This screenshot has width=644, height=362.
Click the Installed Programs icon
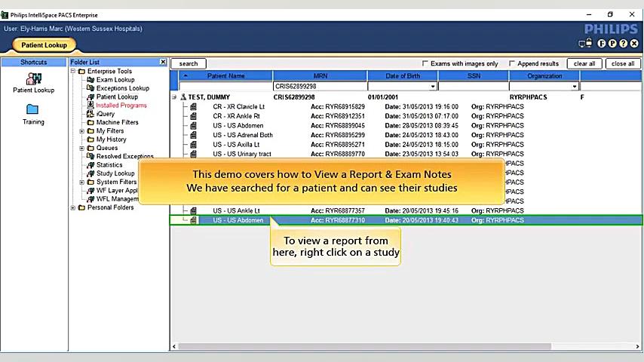(90, 105)
